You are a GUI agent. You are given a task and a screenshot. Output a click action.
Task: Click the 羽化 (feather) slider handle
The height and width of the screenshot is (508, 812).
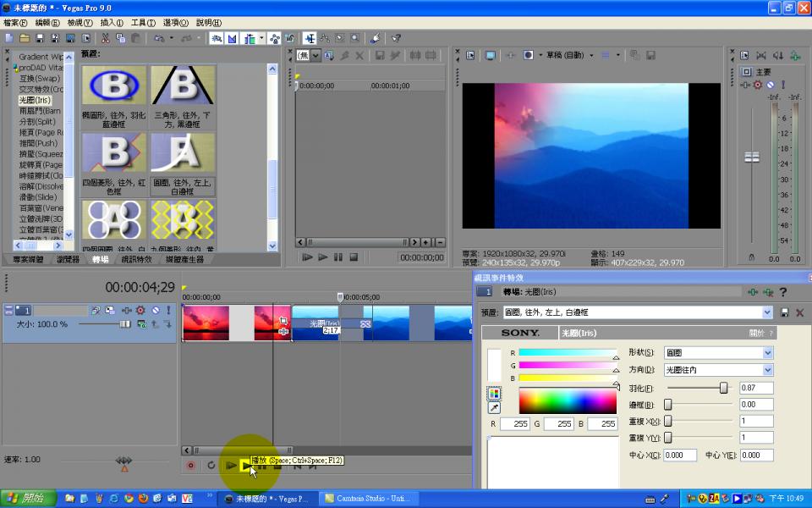(723, 388)
